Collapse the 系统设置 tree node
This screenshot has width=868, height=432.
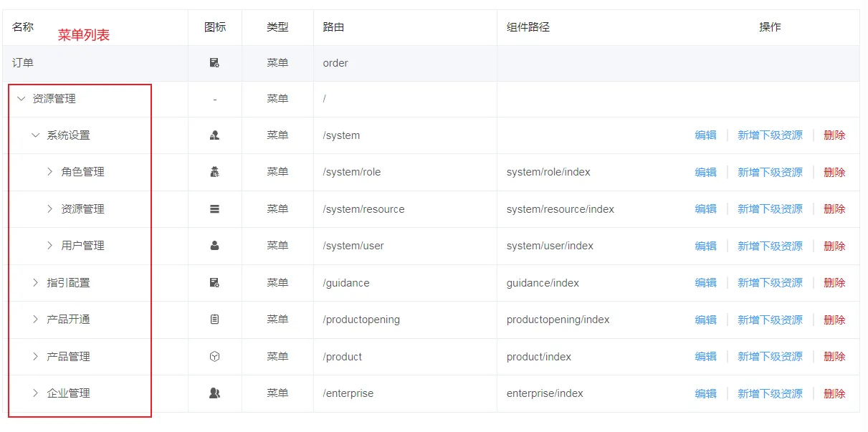(35, 135)
